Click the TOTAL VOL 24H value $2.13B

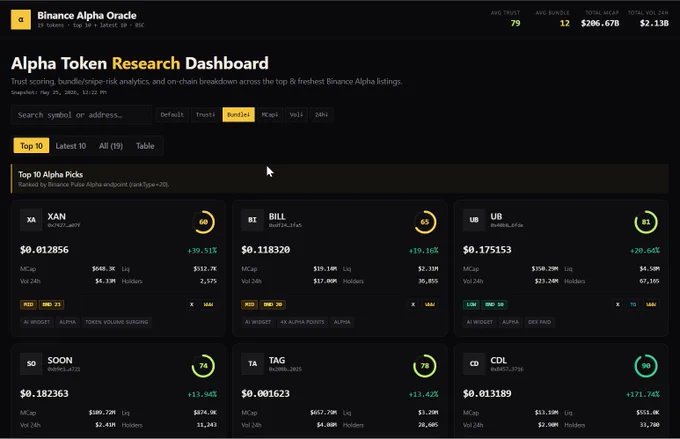point(654,23)
